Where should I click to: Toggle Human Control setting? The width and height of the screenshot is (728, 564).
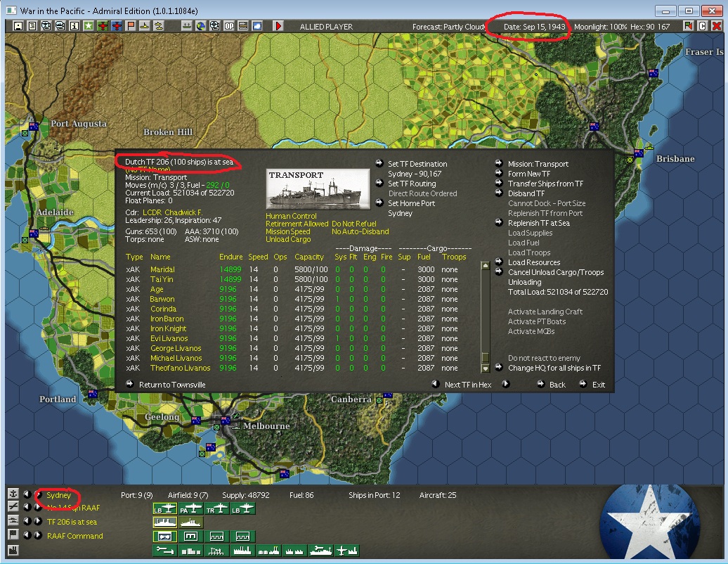point(291,216)
